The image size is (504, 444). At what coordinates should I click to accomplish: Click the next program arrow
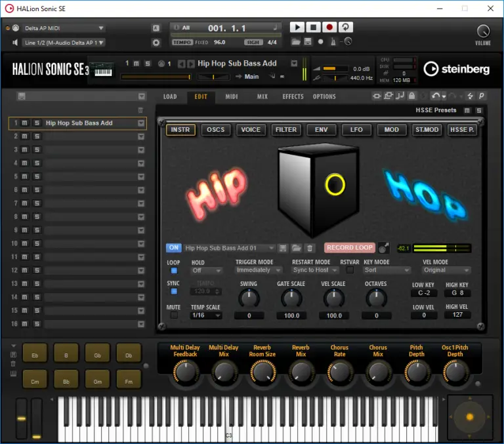click(x=190, y=64)
